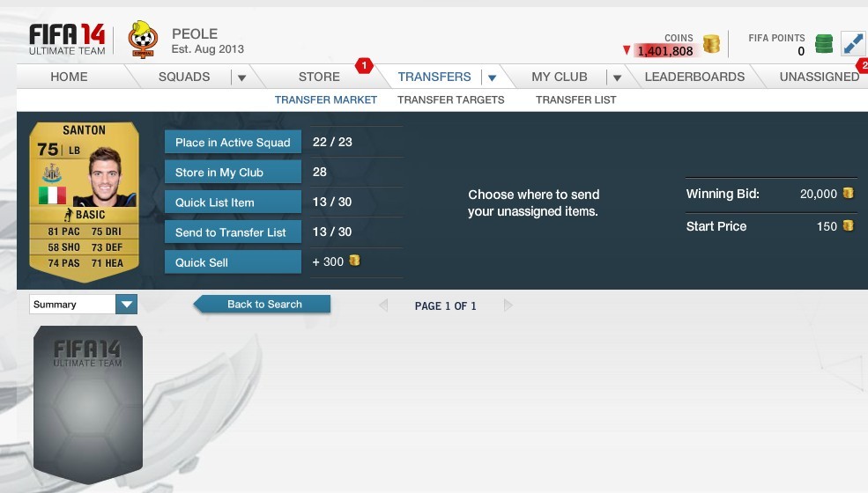
Task: Click the + 300 quick sell value
Action: 328,261
